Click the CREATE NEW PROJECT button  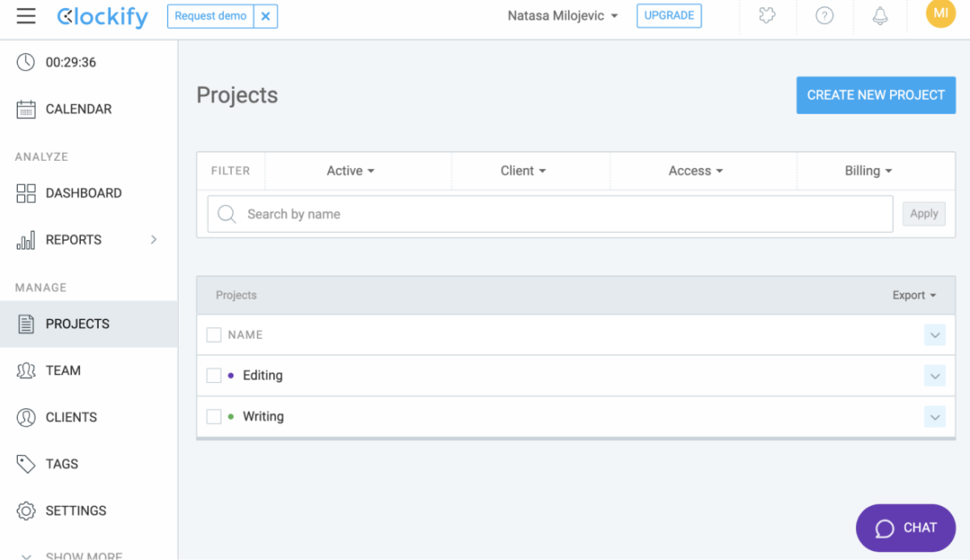click(x=876, y=95)
